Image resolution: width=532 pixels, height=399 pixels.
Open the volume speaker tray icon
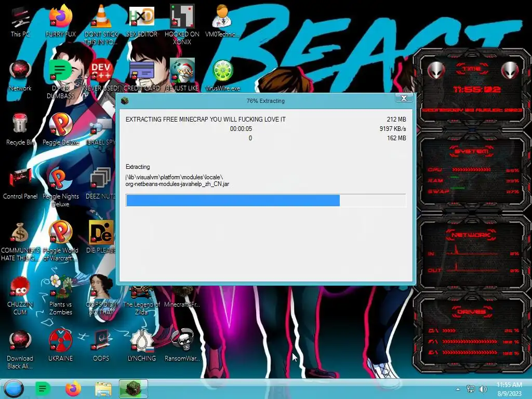coord(483,389)
